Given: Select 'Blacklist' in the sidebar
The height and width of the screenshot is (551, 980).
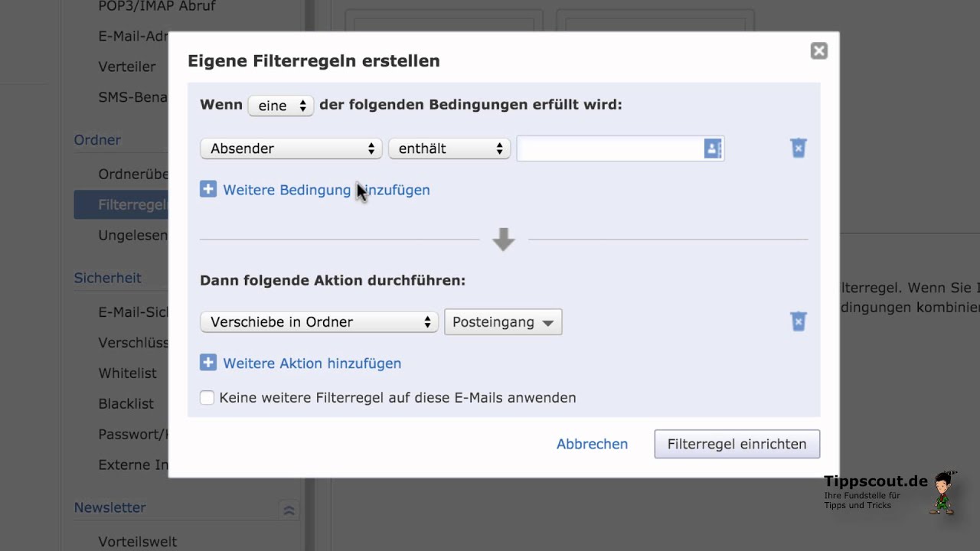Looking at the screenshot, I should coord(126,404).
